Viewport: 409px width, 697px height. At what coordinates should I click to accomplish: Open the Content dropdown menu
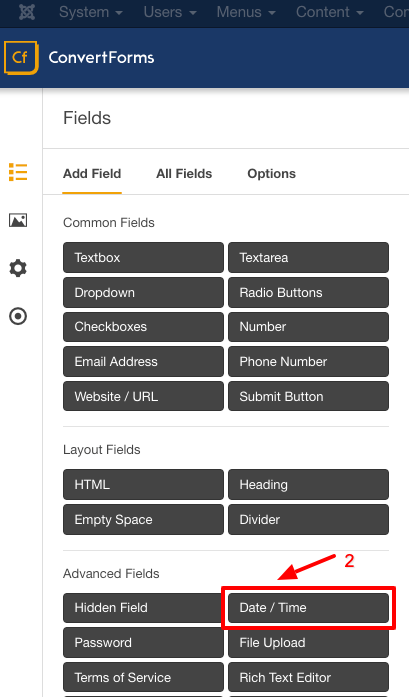pos(329,12)
